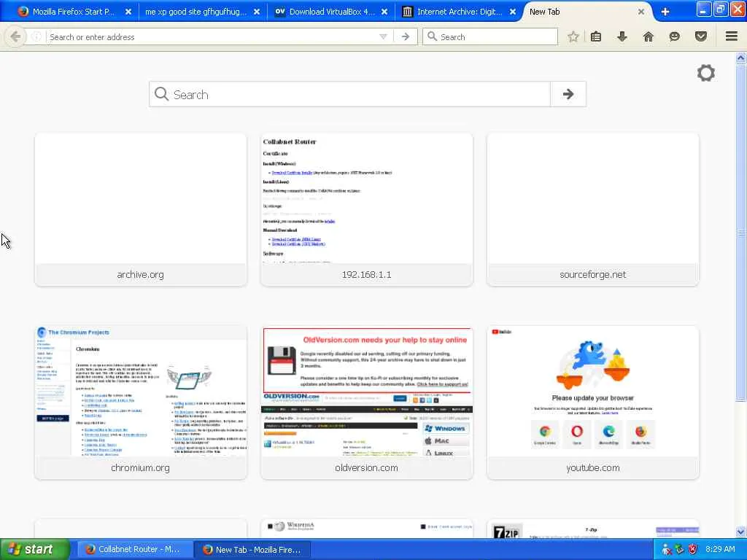Viewport: 747px width, 560px height.
Task: Switch to me xp good site tab
Action: tap(196, 12)
